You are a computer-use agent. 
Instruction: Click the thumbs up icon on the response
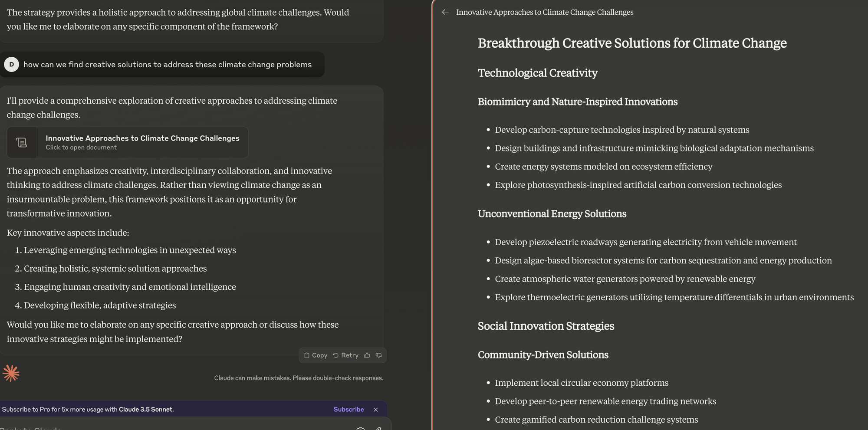367,355
